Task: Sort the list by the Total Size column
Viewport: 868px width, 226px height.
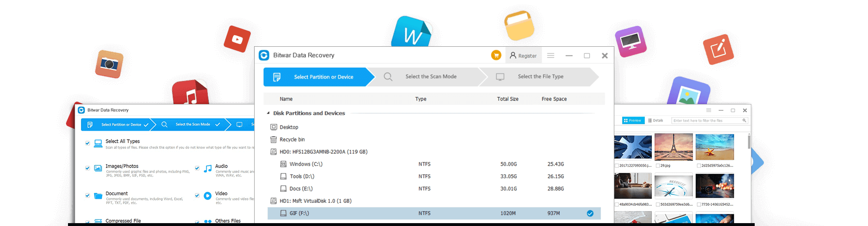Action: [x=508, y=99]
